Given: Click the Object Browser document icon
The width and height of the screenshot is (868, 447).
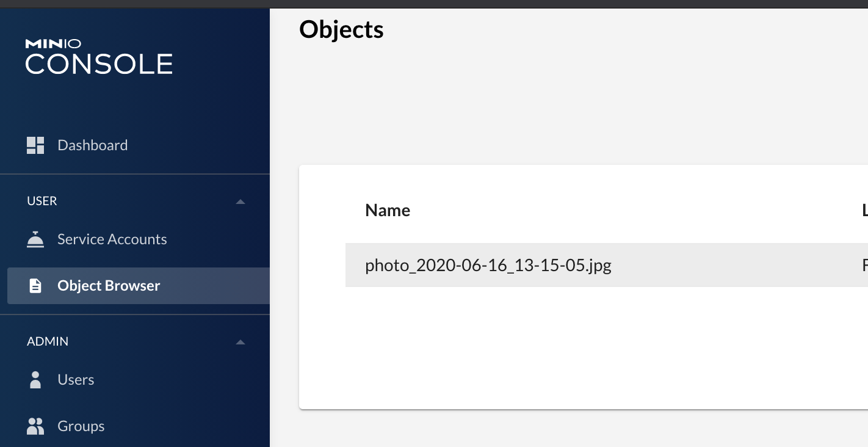Looking at the screenshot, I should pos(35,286).
